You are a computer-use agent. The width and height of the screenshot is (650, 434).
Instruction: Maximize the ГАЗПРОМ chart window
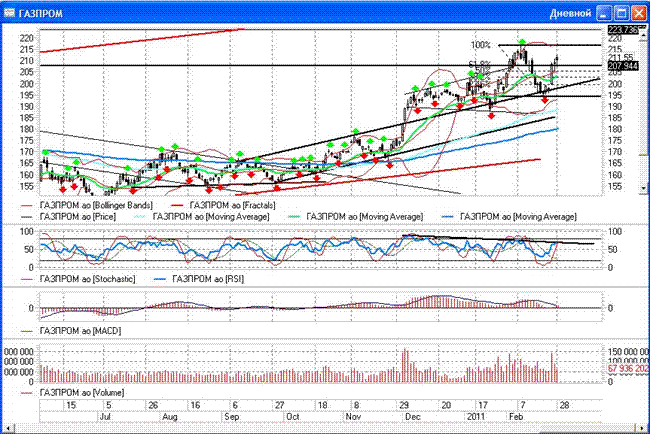pos(621,13)
